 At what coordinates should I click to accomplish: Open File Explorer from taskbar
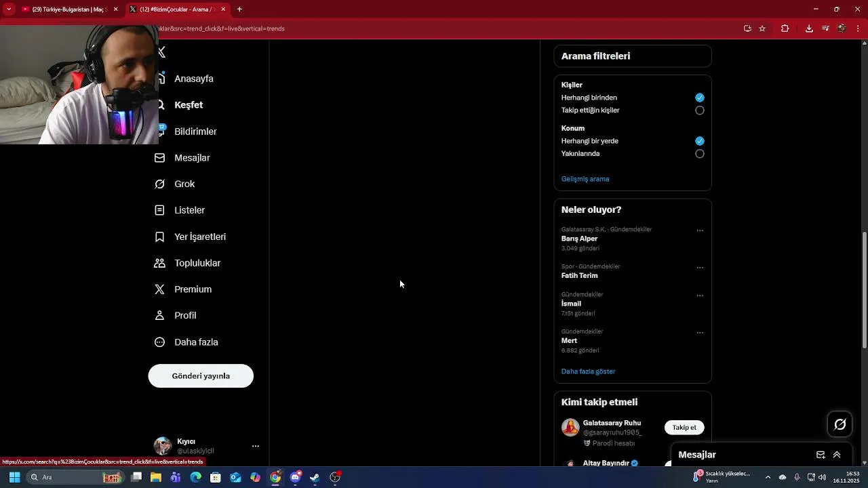(156, 477)
